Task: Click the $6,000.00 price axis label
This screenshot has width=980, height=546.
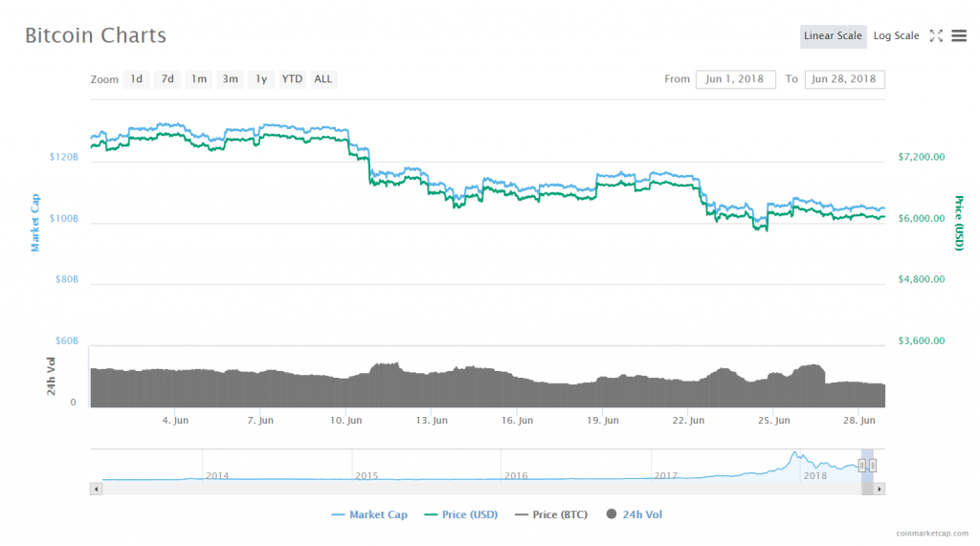Action: (x=922, y=218)
